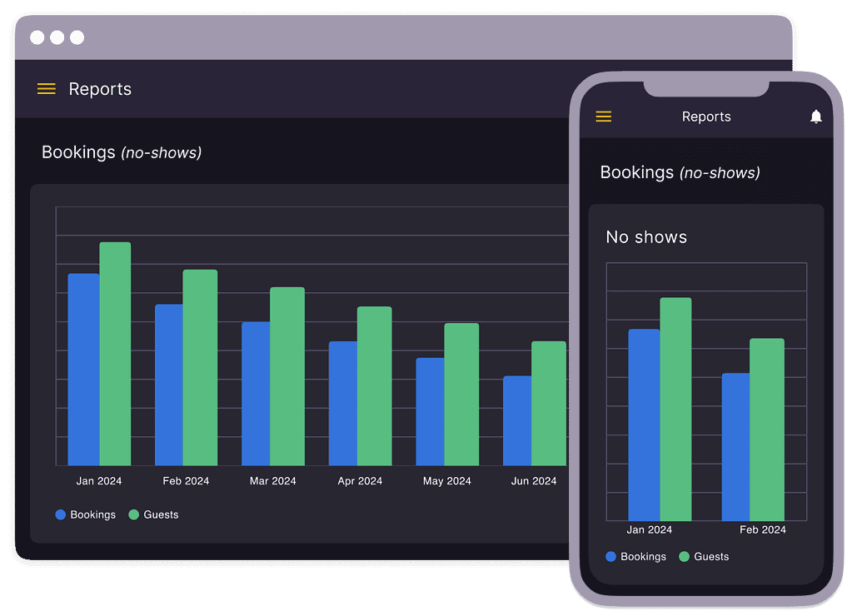
Task: Click the phone Bookings (no-shows) heading
Action: pos(680,173)
